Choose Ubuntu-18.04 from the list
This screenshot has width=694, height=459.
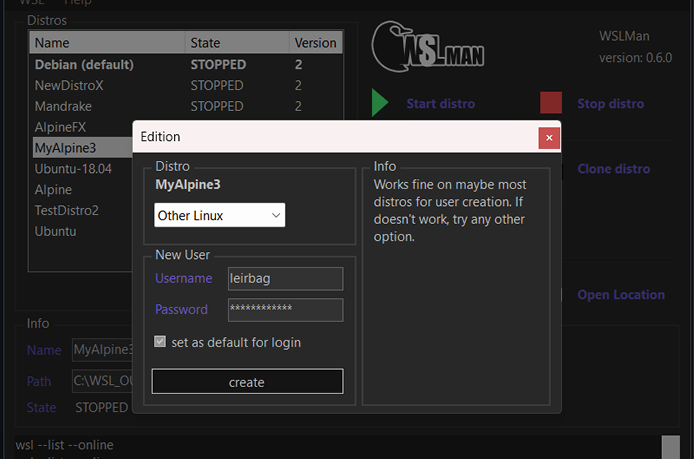tap(73, 169)
